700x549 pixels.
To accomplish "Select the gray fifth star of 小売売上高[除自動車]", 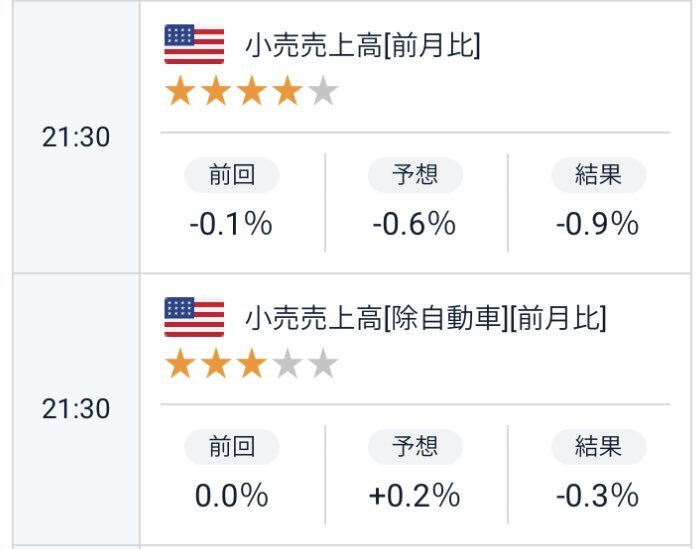I will pyautogui.click(x=323, y=363).
